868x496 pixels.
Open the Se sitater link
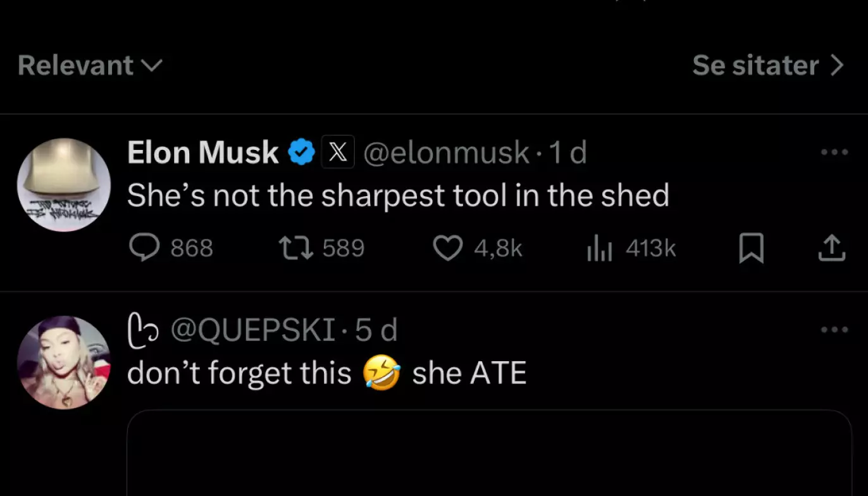click(x=755, y=65)
